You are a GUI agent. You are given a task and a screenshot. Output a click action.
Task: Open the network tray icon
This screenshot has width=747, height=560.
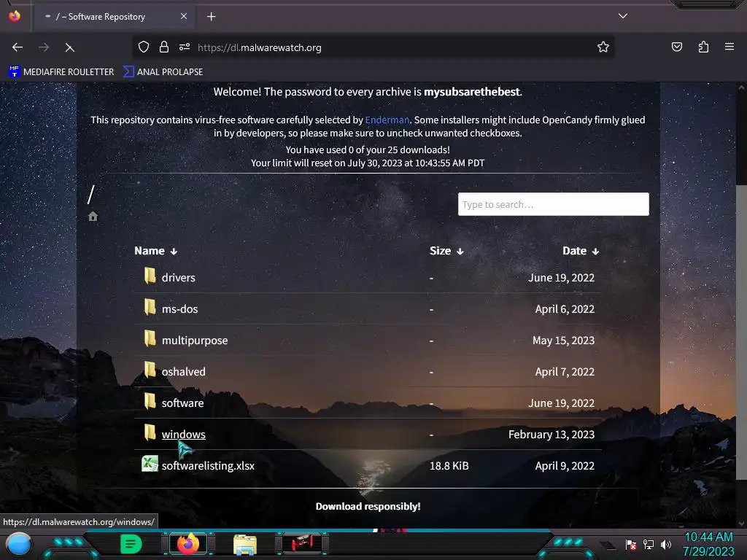coord(649,544)
